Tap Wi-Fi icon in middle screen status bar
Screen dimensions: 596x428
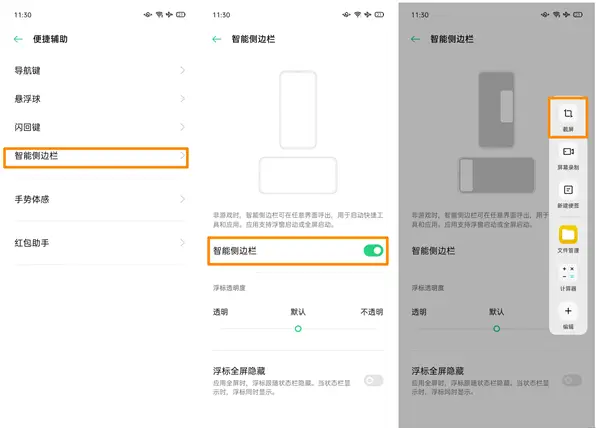[358, 15]
